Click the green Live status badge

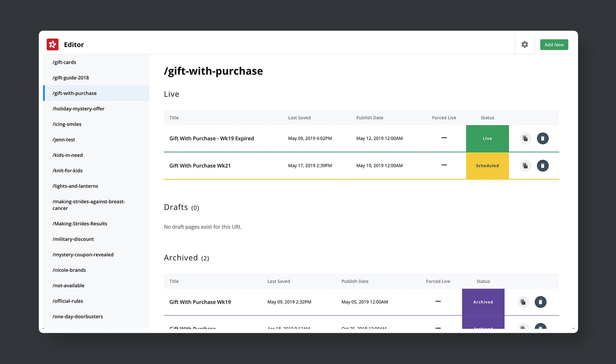tap(487, 139)
